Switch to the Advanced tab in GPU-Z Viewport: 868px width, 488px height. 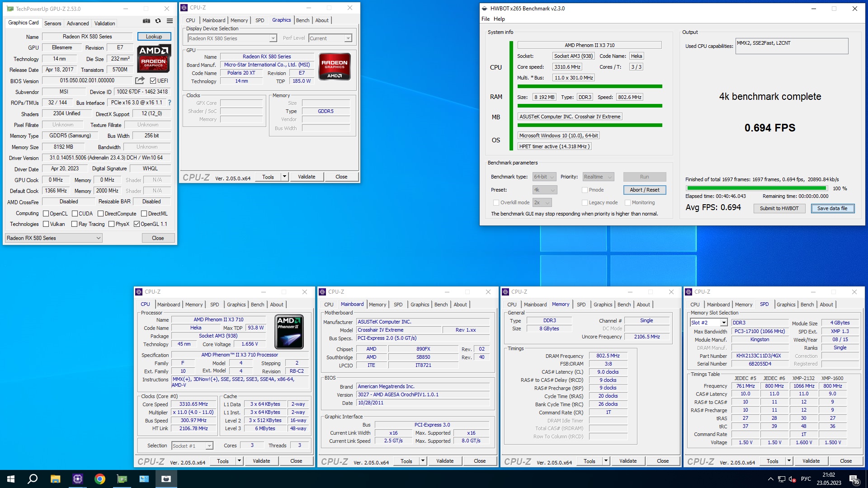(x=78, y=23)
